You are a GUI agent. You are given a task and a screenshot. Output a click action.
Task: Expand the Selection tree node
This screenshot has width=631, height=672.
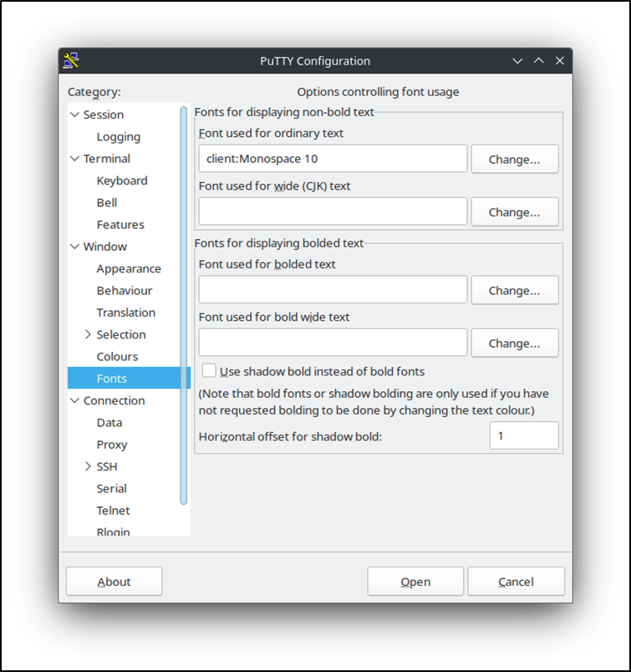point(88,334)
